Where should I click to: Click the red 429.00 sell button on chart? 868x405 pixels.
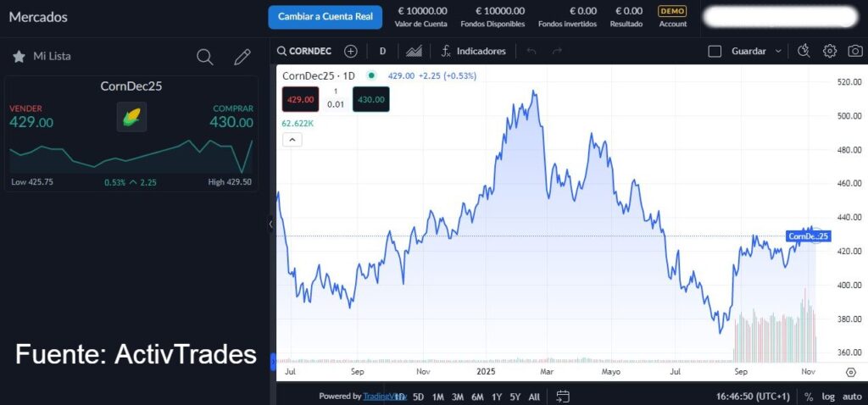pos(301,100)
